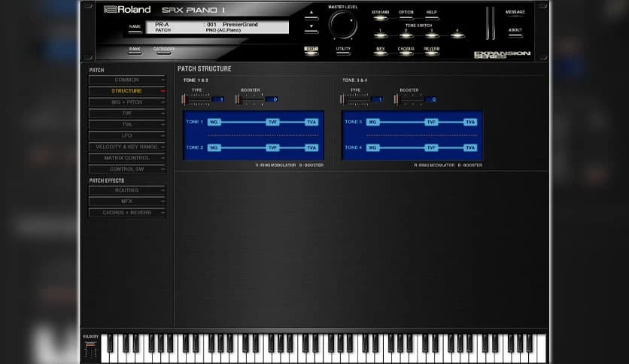Open the TVF page
The width and height of the screenshot is (629, 364).
pyautogui.click(x=126, y=114)
